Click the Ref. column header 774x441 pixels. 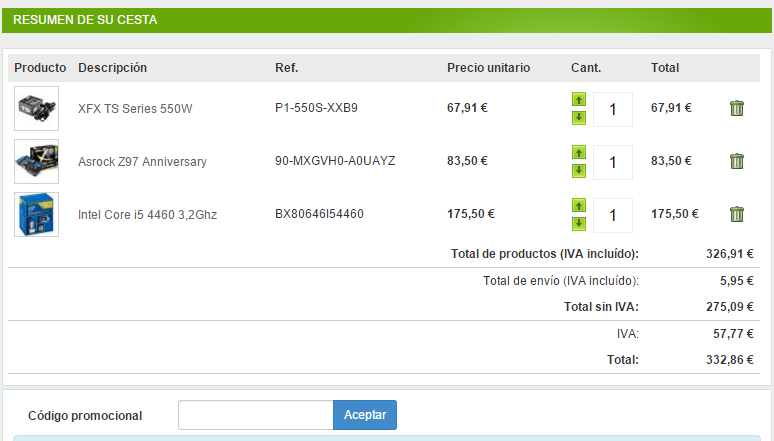(x=286, y=68)
